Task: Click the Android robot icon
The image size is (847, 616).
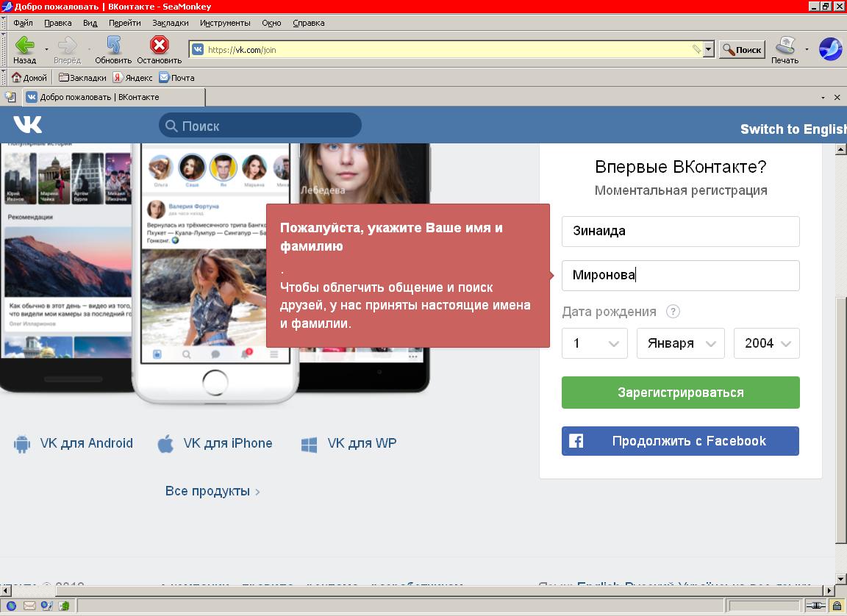Action: pos(22,444)
